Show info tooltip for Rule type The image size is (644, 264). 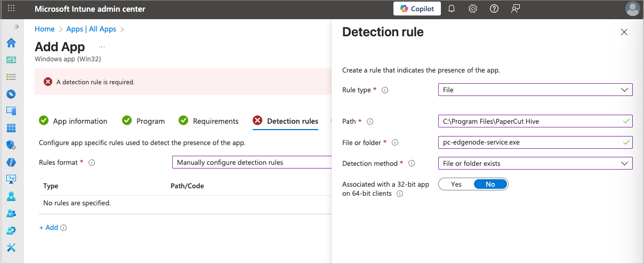385,90
